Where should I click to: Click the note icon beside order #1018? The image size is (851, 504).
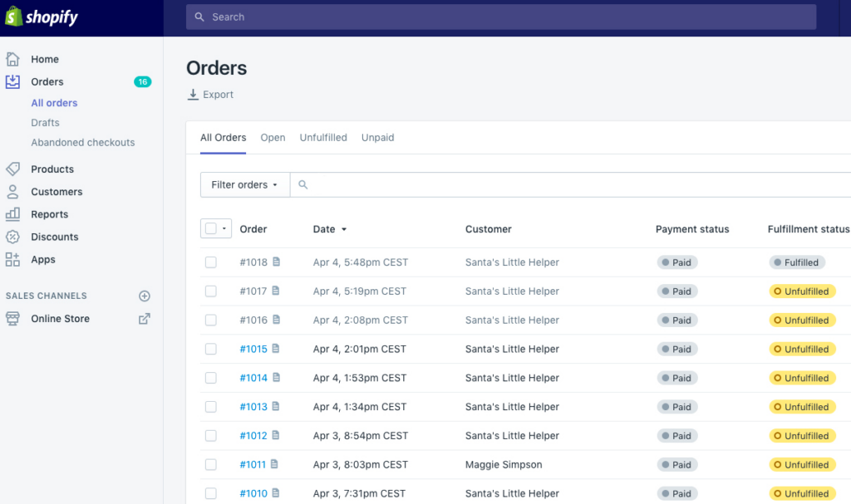tap(276, 262)
